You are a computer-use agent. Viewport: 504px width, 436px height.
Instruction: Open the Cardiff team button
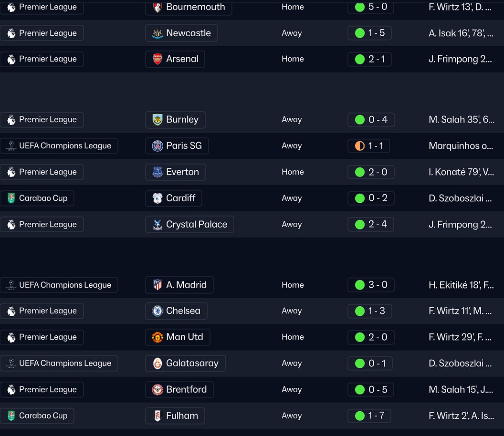pyautogui.click(x=174, y=198)
